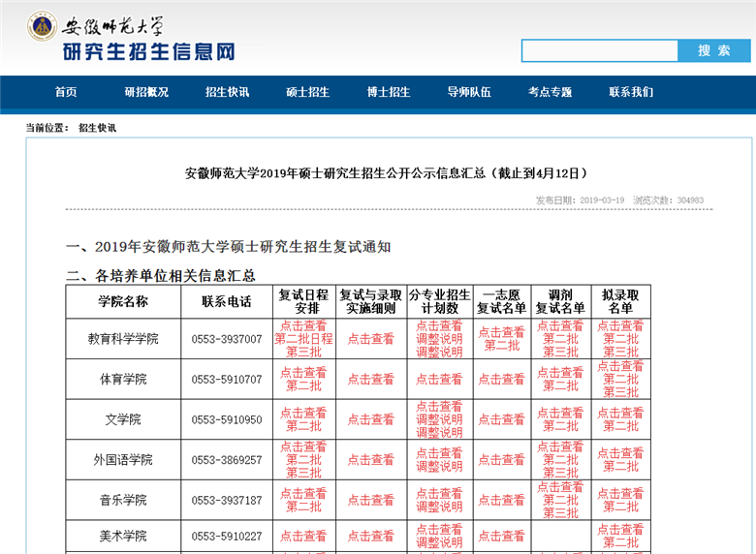Open the 招生快讯 navigation item
756x554 pixels.
[227, 92]
